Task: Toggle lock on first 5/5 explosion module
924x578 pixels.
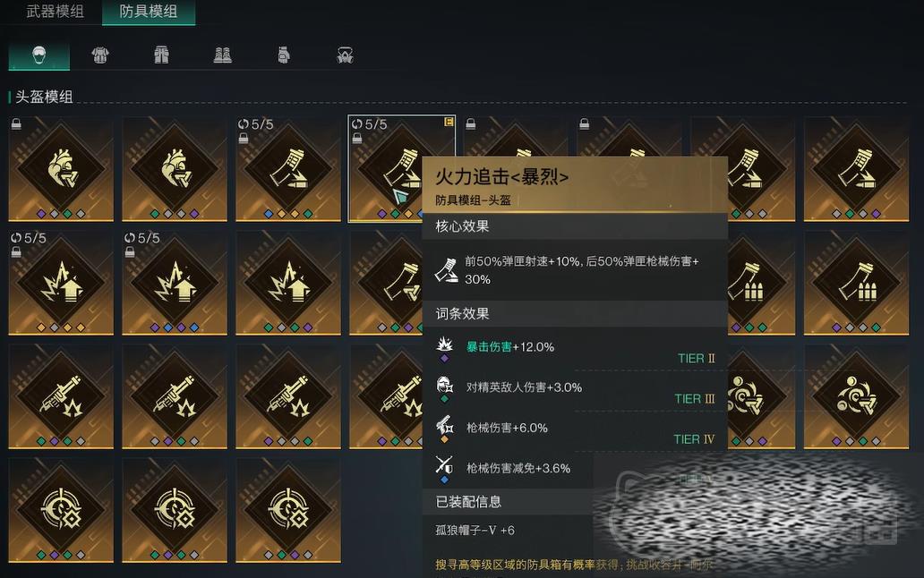Action: 16,252
